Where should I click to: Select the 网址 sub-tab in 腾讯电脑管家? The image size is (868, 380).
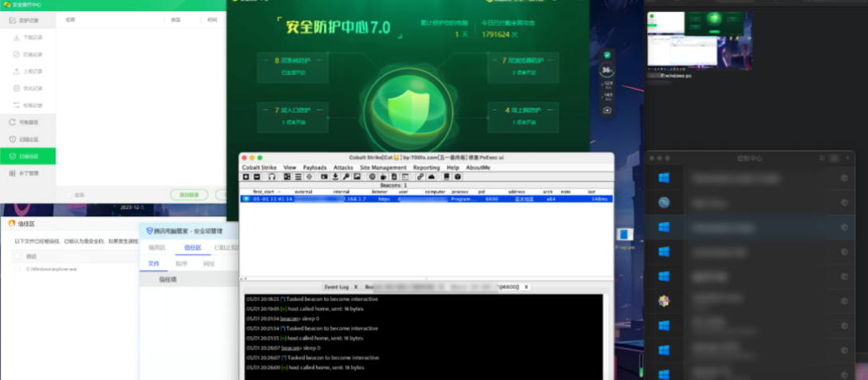[x=209, y=263]
